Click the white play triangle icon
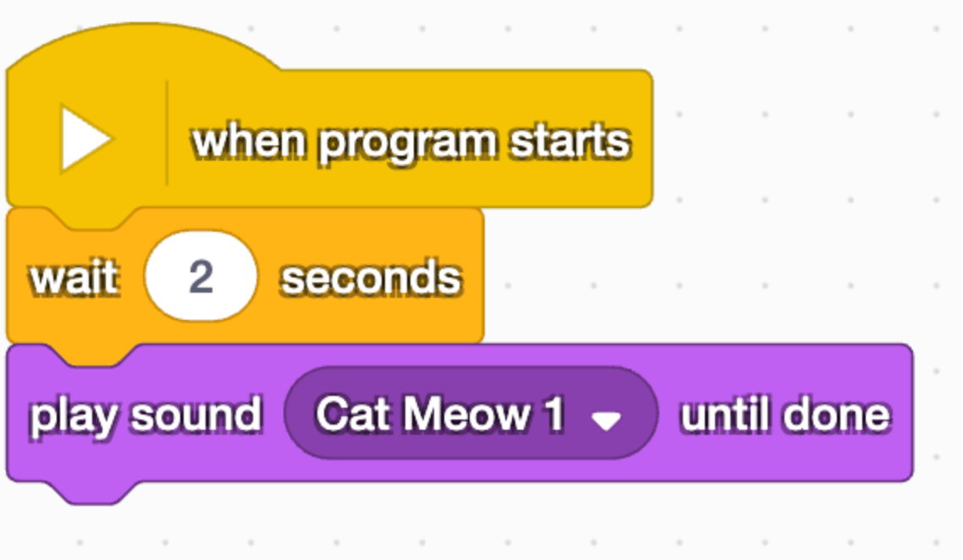Image resolution: width=963 pixels, height=560 pixels. point(86,139)
